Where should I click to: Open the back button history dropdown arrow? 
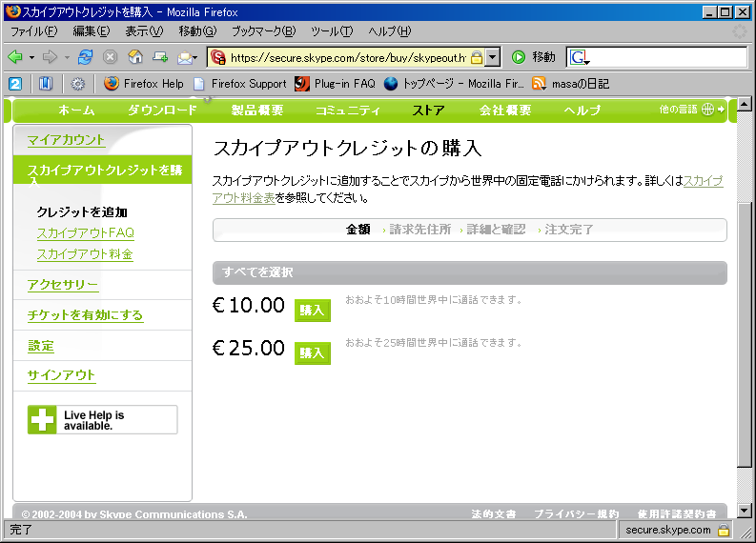pyautogui.click(x=31, y=57)
